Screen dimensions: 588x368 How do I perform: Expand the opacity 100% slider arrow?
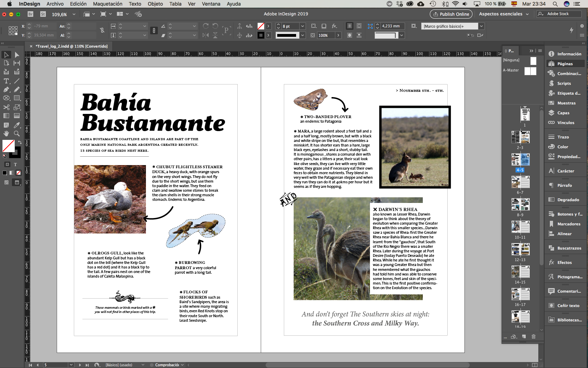338,35
